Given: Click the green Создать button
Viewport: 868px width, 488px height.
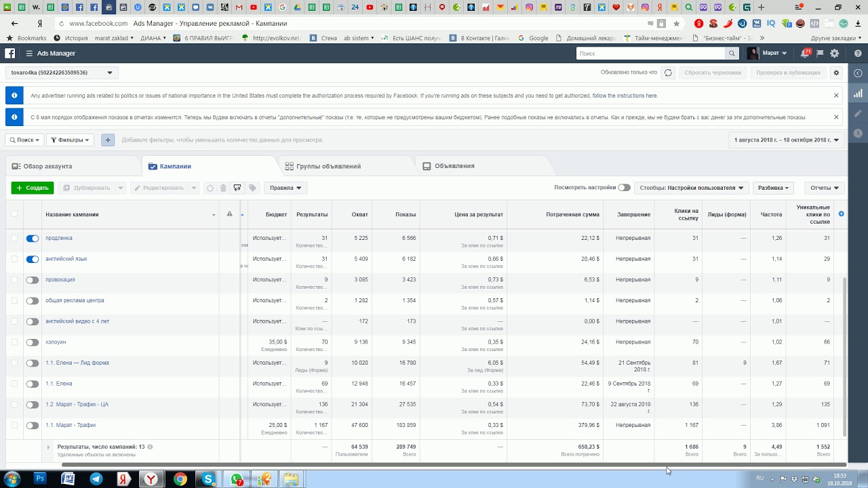Looking at the screenshot, I should click(32, 188).
